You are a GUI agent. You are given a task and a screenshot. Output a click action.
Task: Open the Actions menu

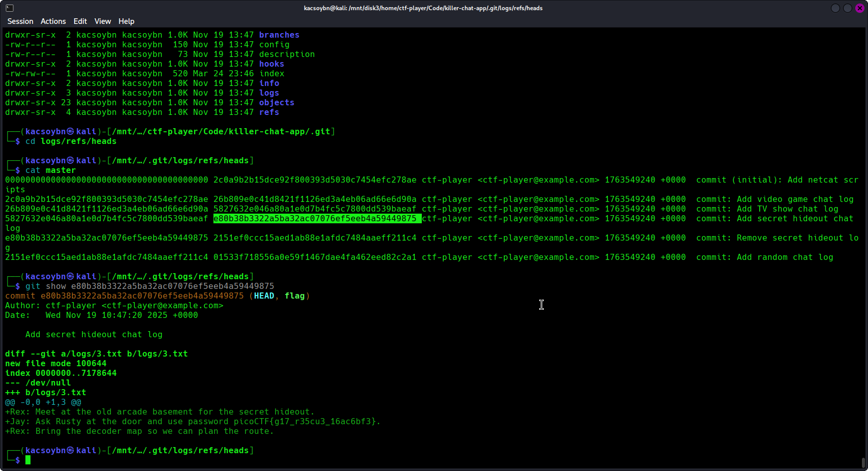pos(53,21)
